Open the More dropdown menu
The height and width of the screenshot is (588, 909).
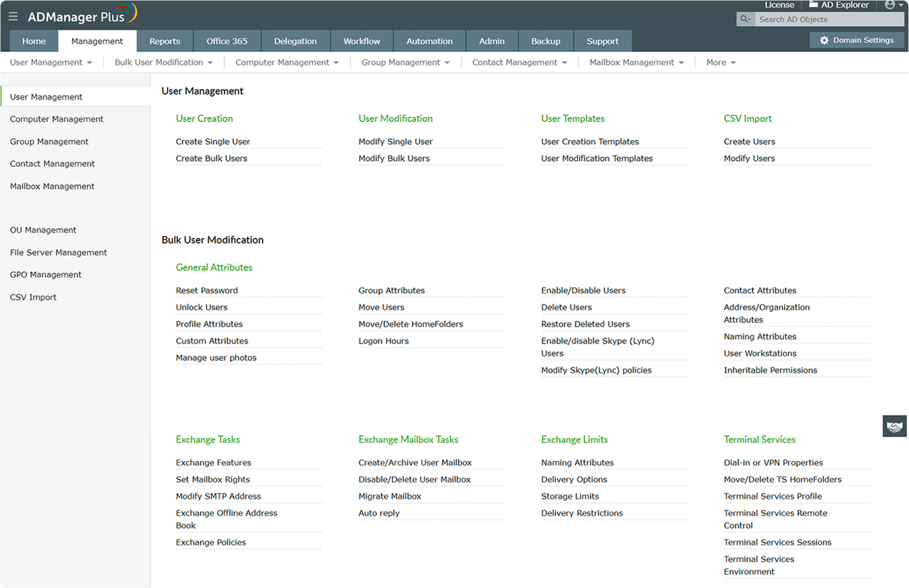click(721, 63)
